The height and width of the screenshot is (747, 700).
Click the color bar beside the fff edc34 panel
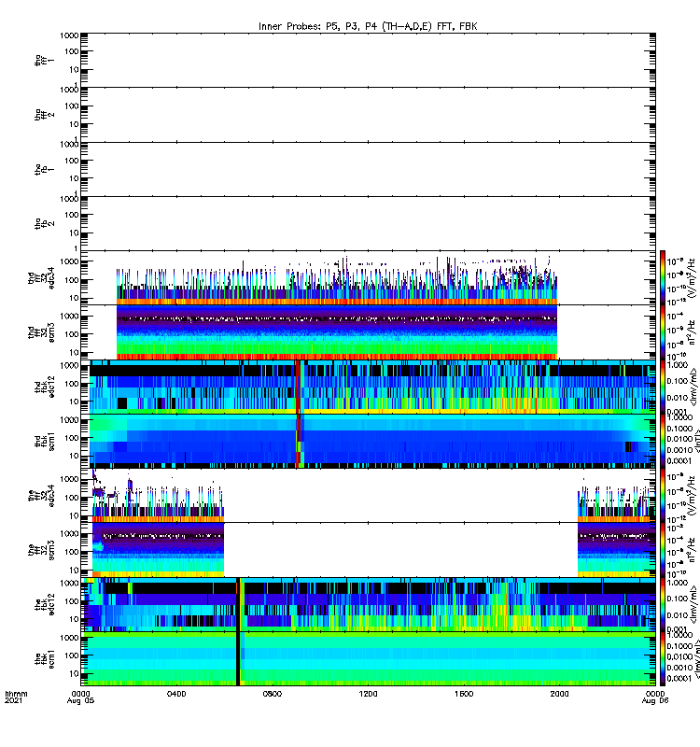pos(663,496)
